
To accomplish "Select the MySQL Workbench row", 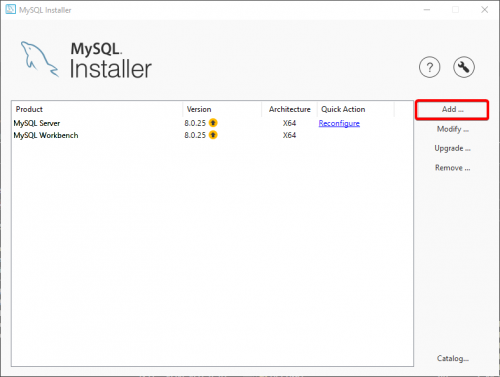I will tap(212, 135).
